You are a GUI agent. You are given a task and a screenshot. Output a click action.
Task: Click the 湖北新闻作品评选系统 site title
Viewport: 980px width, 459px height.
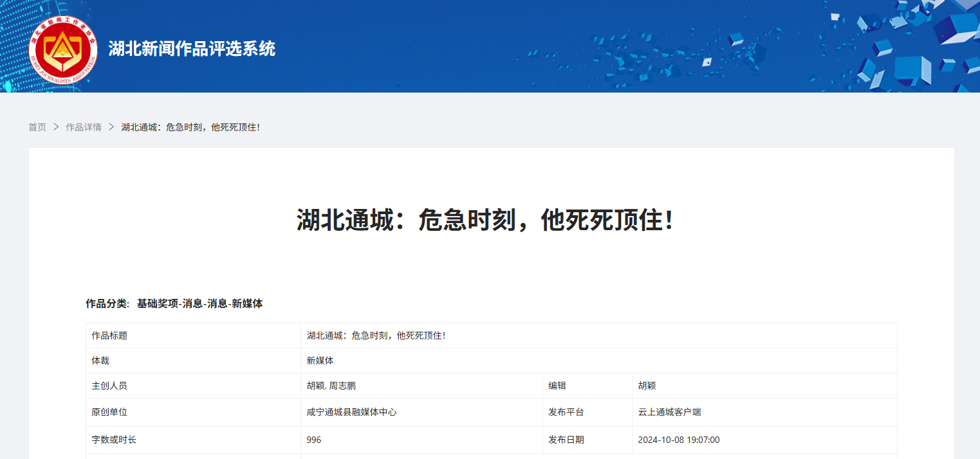pos(192,49)
